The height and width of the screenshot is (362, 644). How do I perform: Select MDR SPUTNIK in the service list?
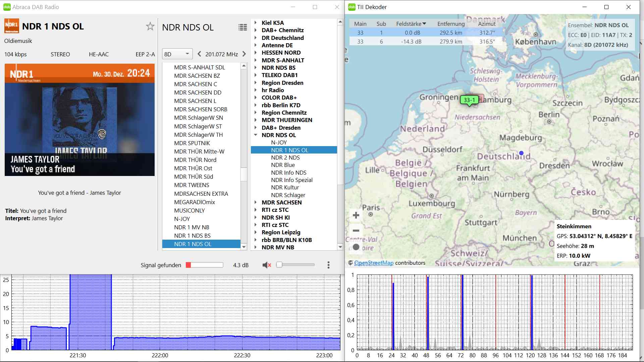tap(192, 143)
